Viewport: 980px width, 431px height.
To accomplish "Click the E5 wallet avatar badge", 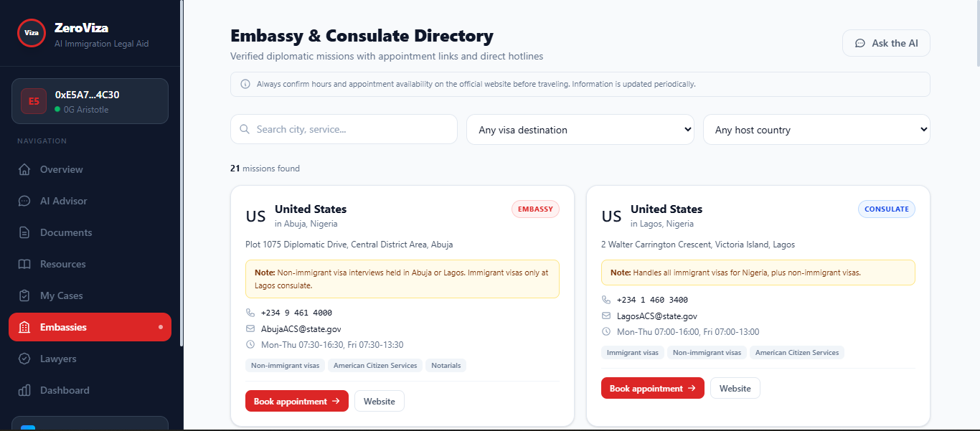I will pos(34,101).
